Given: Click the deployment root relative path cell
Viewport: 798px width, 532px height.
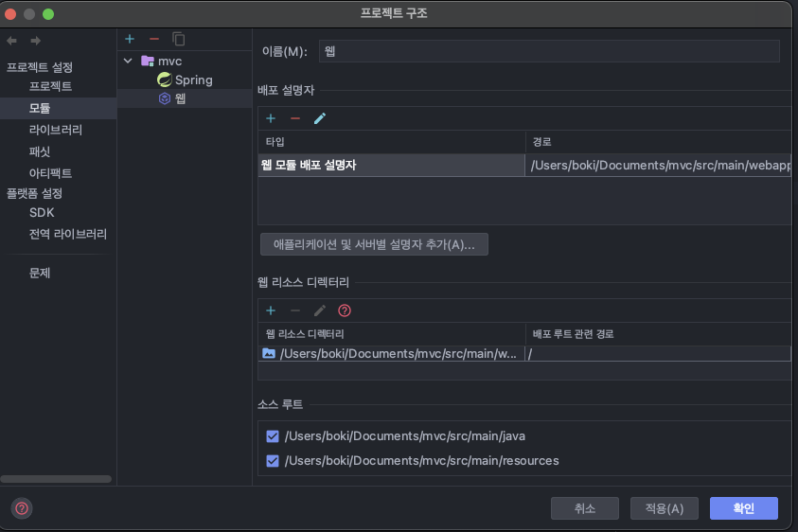Looking at the screenshot, I should pyautogui.click(x=658, y=354).
